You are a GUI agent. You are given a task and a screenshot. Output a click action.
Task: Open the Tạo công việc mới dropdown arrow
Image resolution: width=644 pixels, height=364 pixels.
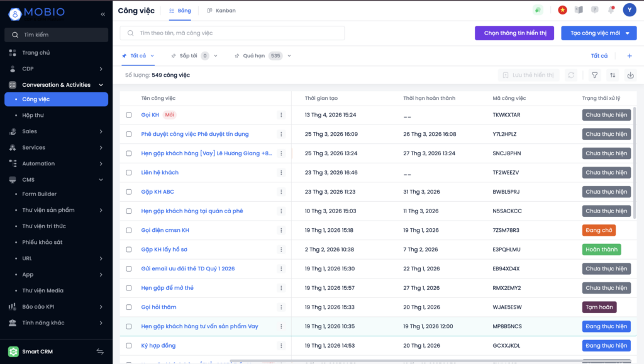[628, 33]
